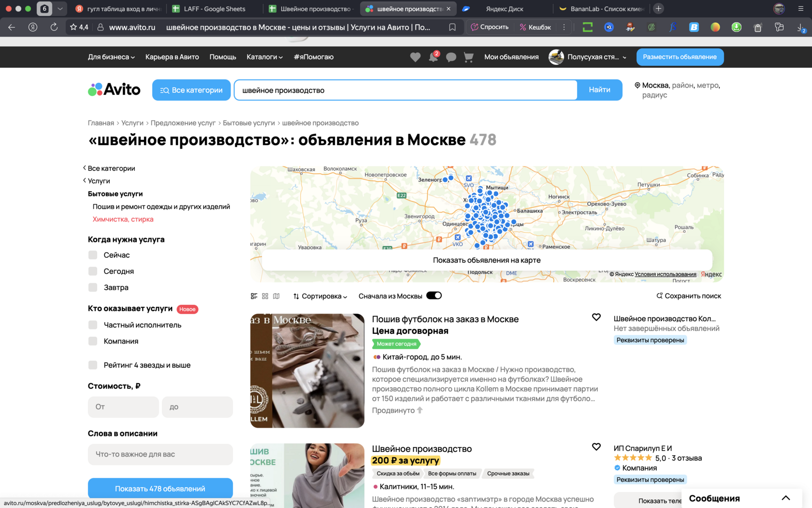Screen dimensions: 812x508
Task: Check 'Рейтинг 4 звезды и выше' checkbox
Action: pyautogui.click(x=93, y=365)
